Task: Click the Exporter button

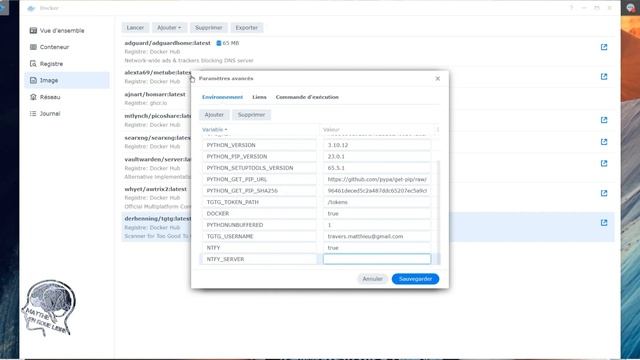Action: (247, 28)
